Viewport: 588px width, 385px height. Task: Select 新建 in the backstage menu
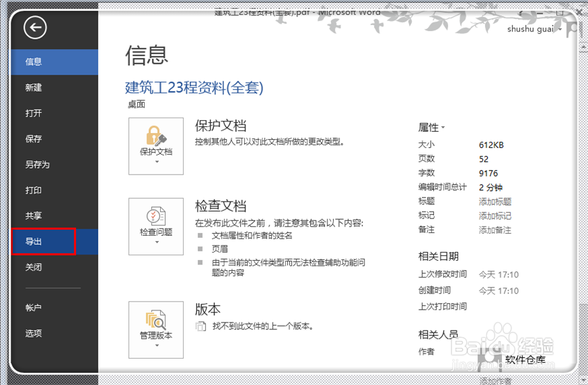click(x=54, y=87)
